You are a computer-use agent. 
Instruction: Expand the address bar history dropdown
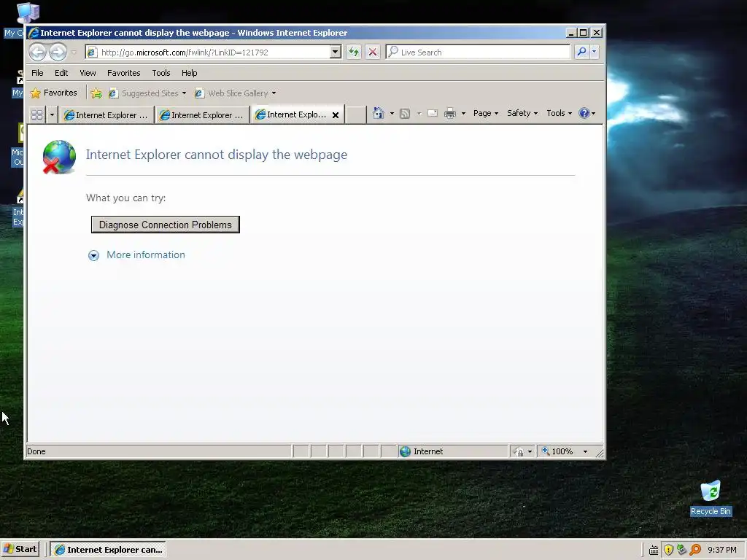pyautogui.click(x=336, y=52)
